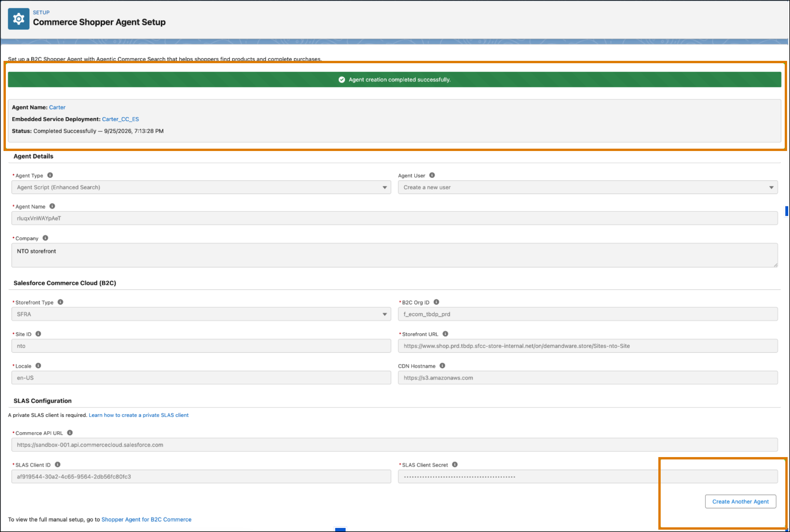Click the SLAS Client ID field

[201, 477]
